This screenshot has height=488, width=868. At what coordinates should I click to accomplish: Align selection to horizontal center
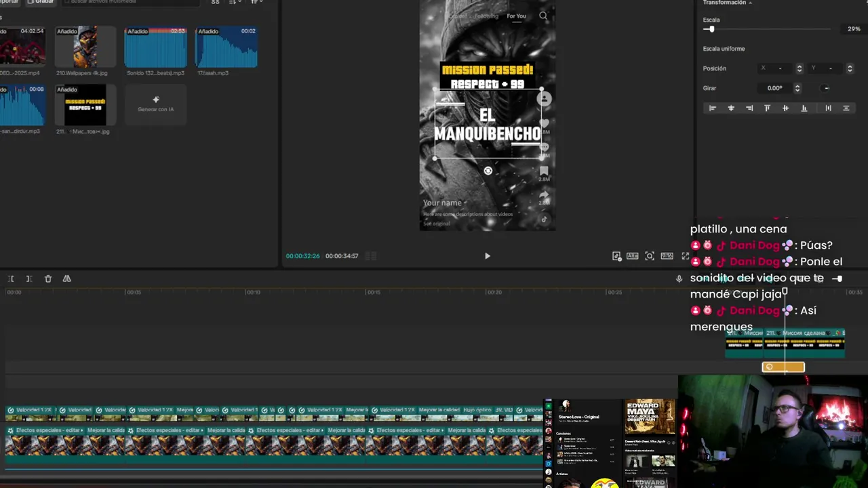pyautogui.click(x=731, y=108)
